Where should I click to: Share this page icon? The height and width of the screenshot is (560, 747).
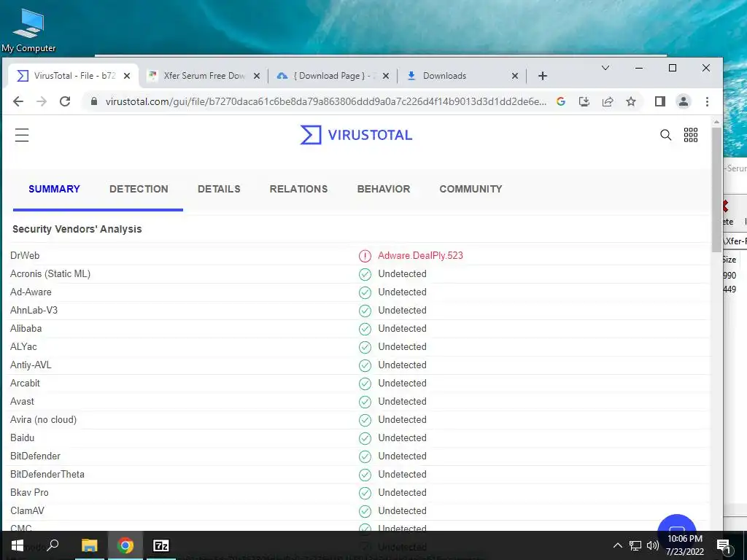(608, 101)
